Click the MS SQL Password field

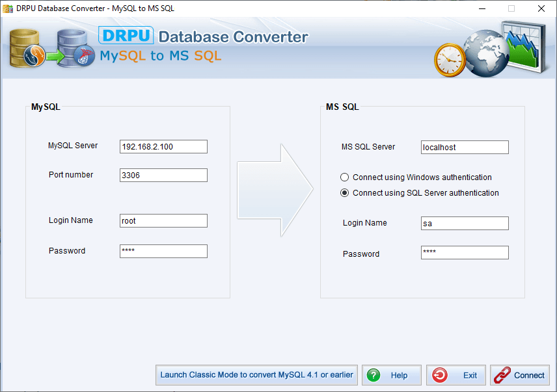point(465,253)
